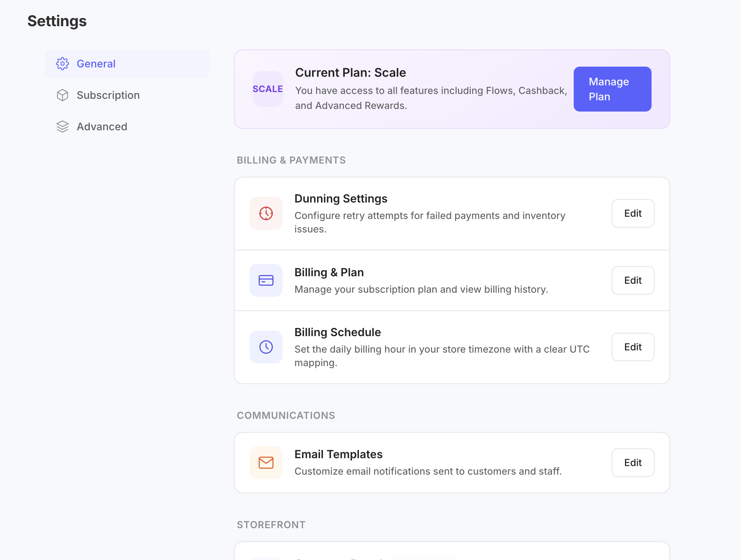Click the Billing & Plan credit card icon

(x=266, y=280)
